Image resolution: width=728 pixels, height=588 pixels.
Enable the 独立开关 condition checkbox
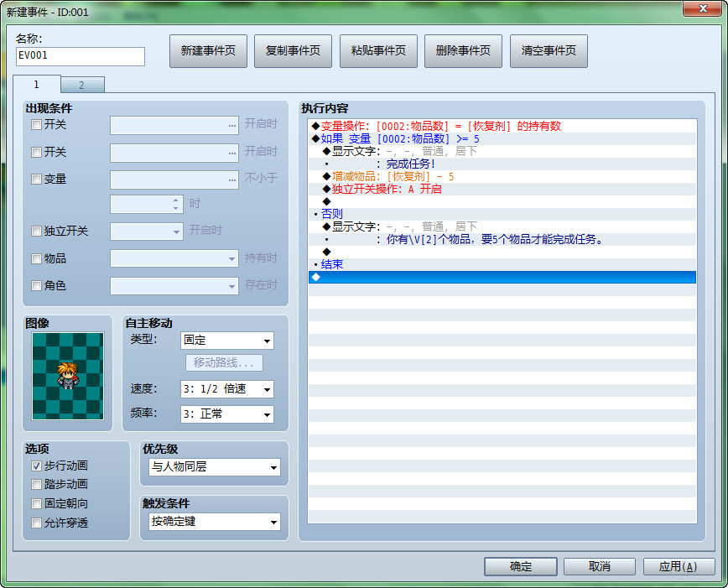[x=36, y=231]
